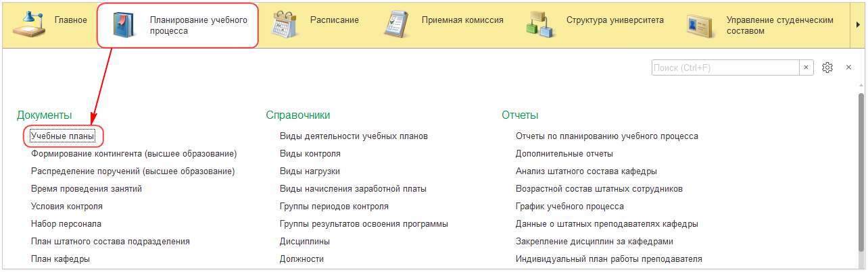Open Условия контроля document list
Viewport: 868px width, 272px height.
tap(67, 207)
